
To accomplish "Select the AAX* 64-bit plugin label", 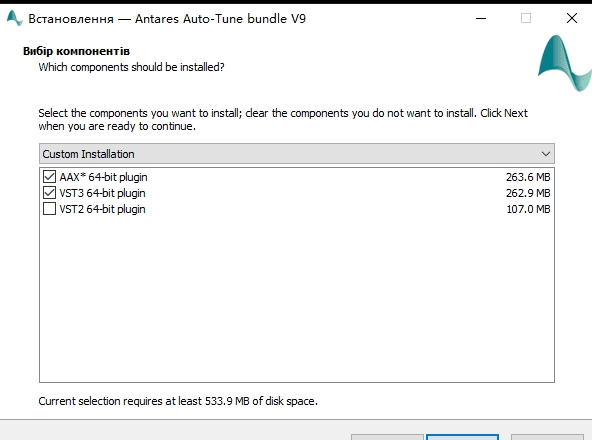I will 103,177.
